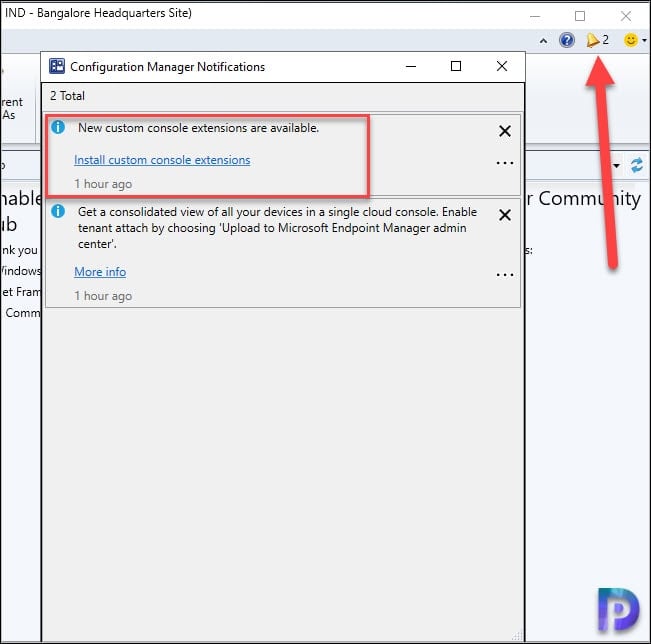Dismiss the custom console extensions notification
651x644 pixels.
pyautogui.click(x=505, y=131)
